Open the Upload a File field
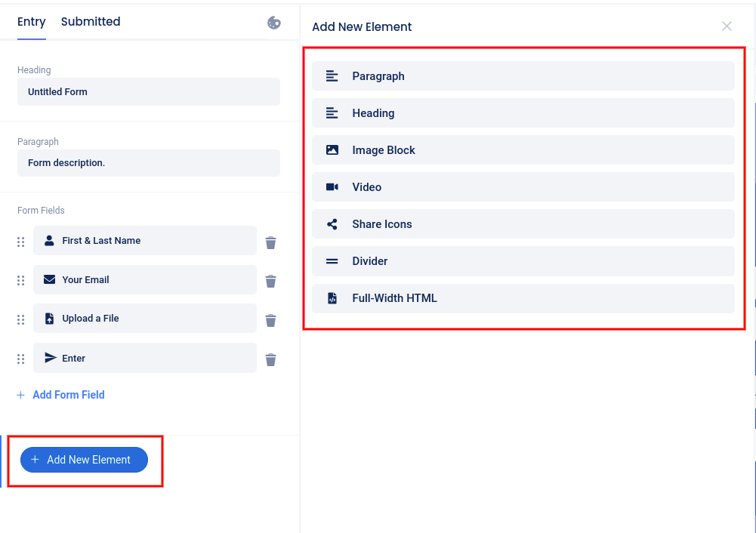Viewport: 756px width, 533px height. [x=145, y=318]
